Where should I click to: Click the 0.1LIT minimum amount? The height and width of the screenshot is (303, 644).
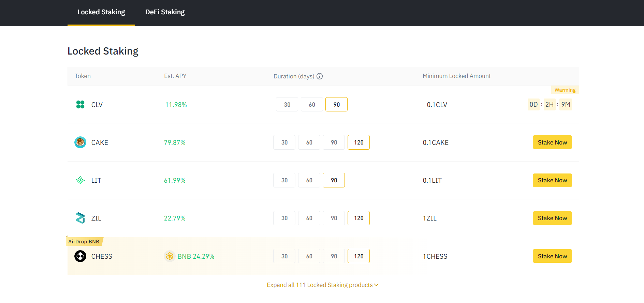coord(432,180)
